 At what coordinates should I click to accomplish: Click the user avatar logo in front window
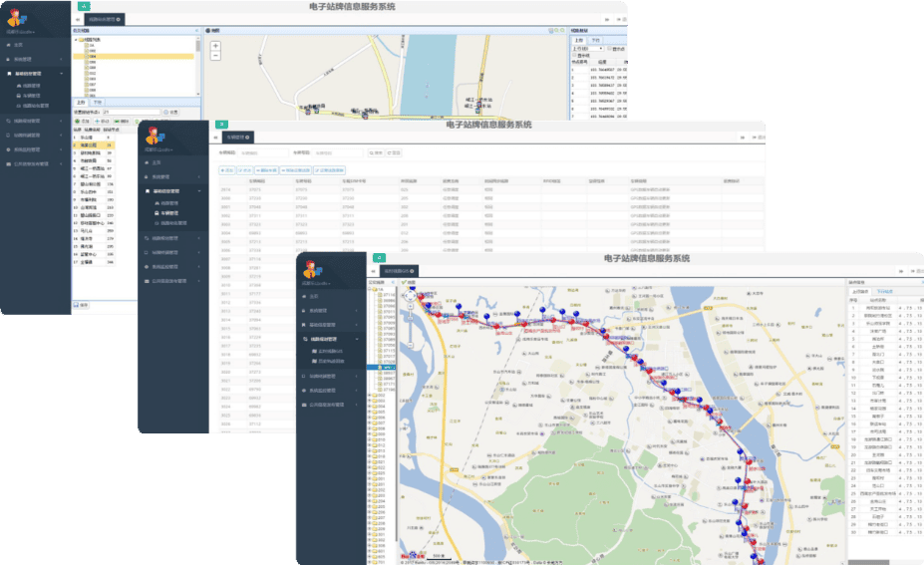(x=312, y=270)
